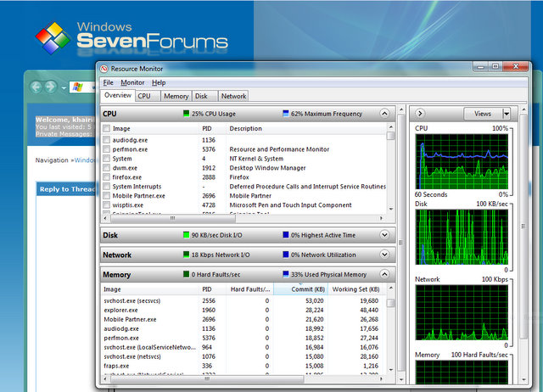This screenshot has height=392, width=543.
Task: Open the Views dropdown arrow
Action: pyautogui.click(x=507, y=114)
